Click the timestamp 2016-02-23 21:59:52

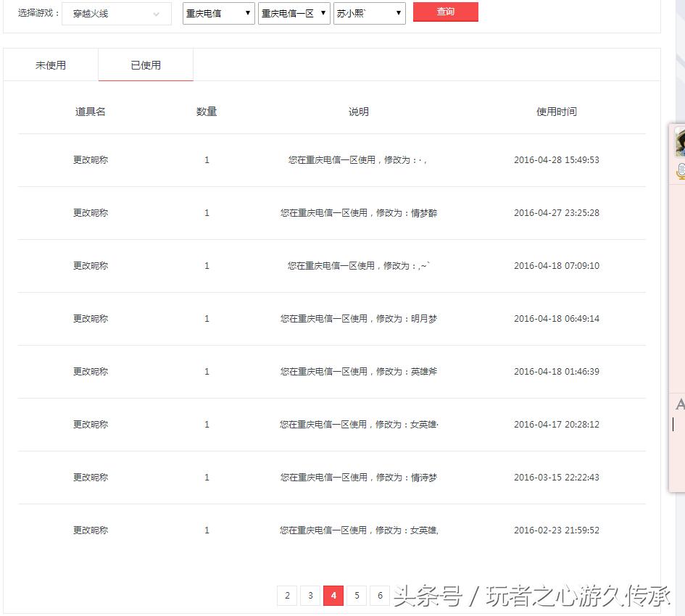point(556,530)
